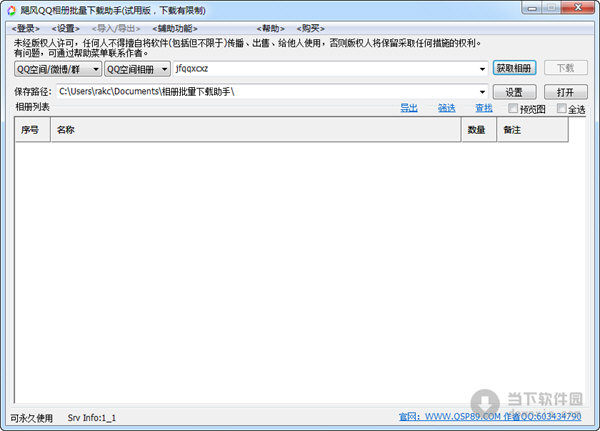Open the <设置> menu

click(65, 28)
